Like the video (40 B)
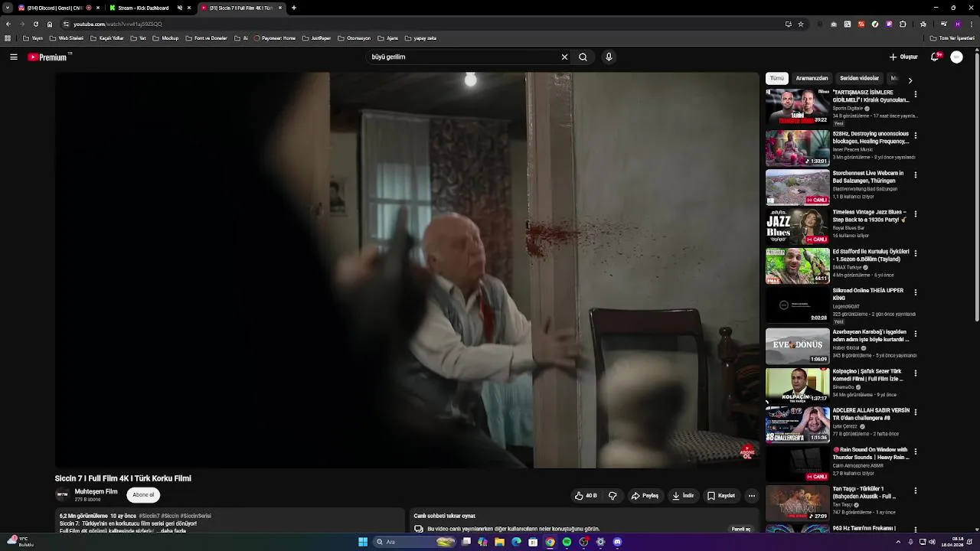Screen dimensions: 980x551 [586, 496]
